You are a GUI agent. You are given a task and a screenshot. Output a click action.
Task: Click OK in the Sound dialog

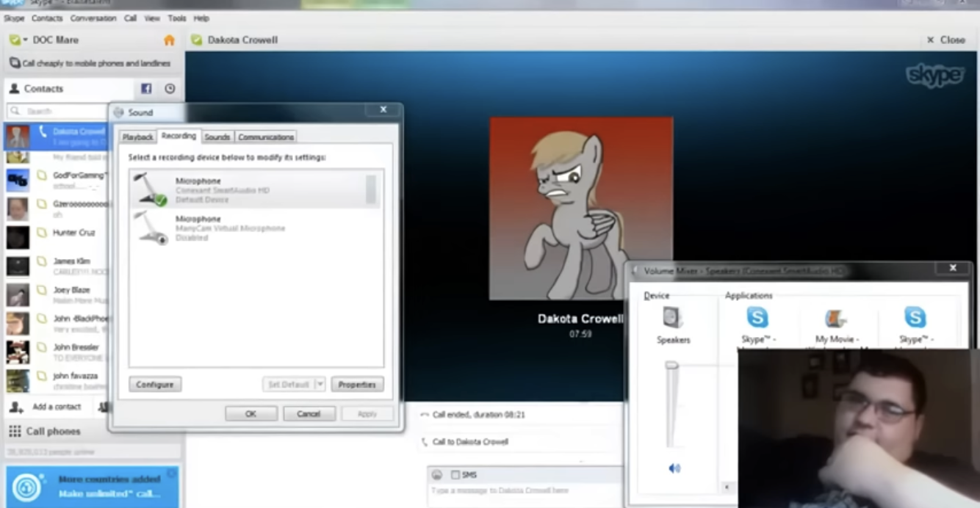tap(251, 414)
